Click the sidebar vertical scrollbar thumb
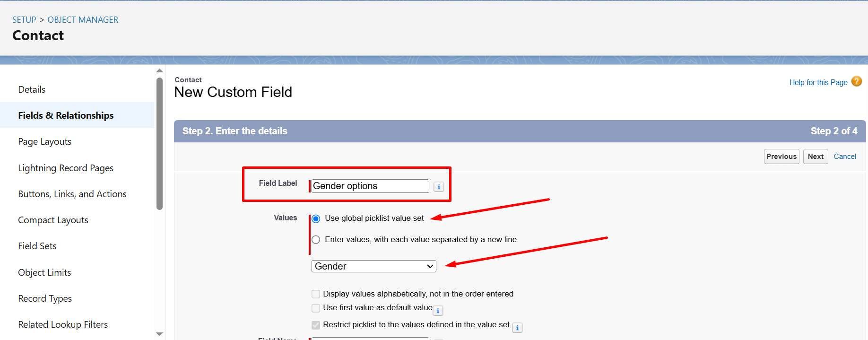The image size is (868, 340). pyautogui.click(x=159, y=143)
